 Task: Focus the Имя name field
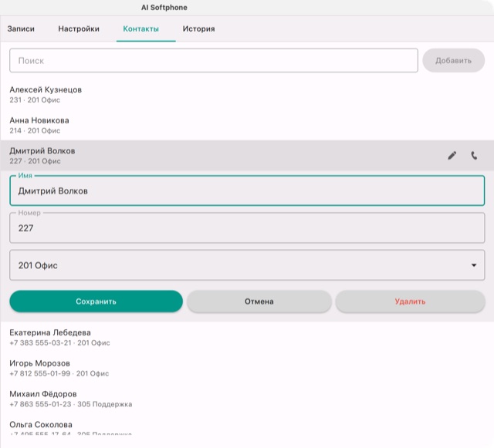247,190
